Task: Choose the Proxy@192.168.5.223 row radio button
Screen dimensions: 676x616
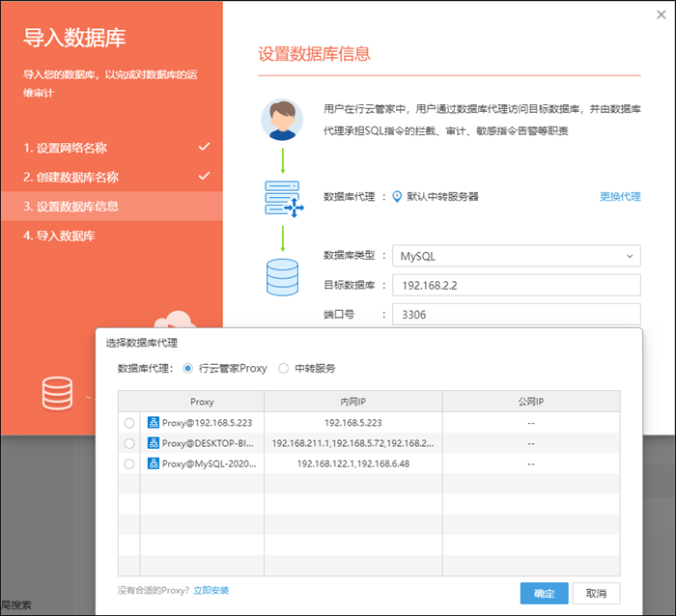Action: pyautogui.click(x=129, y=423)
